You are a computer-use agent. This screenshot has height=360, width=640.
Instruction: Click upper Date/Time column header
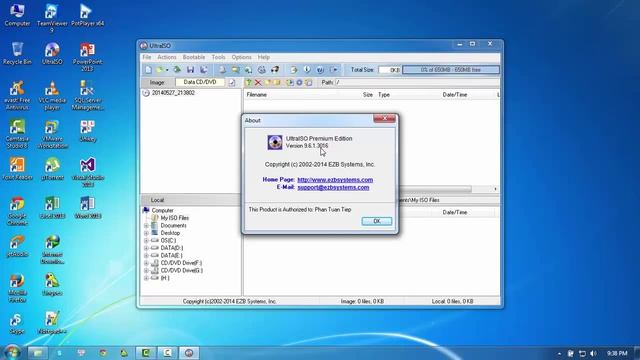point(455,95)
